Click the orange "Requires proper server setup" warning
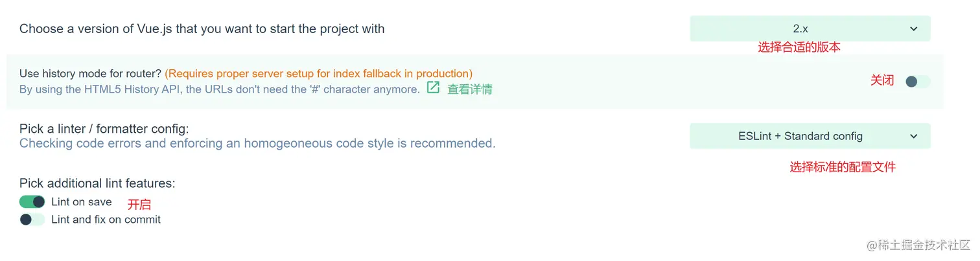This screenshot has width=980, height=261. (x=318, y=74)
